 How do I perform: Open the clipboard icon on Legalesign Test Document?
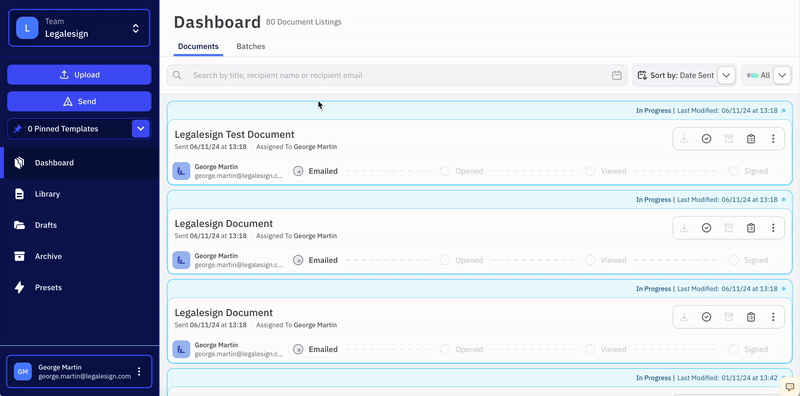click(x=751, y=139)
